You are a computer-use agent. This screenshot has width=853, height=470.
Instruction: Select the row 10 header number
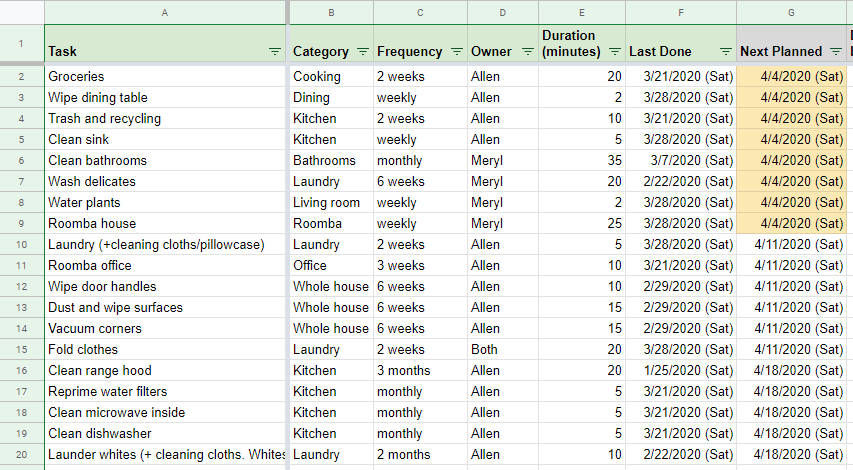coord(21,245)
